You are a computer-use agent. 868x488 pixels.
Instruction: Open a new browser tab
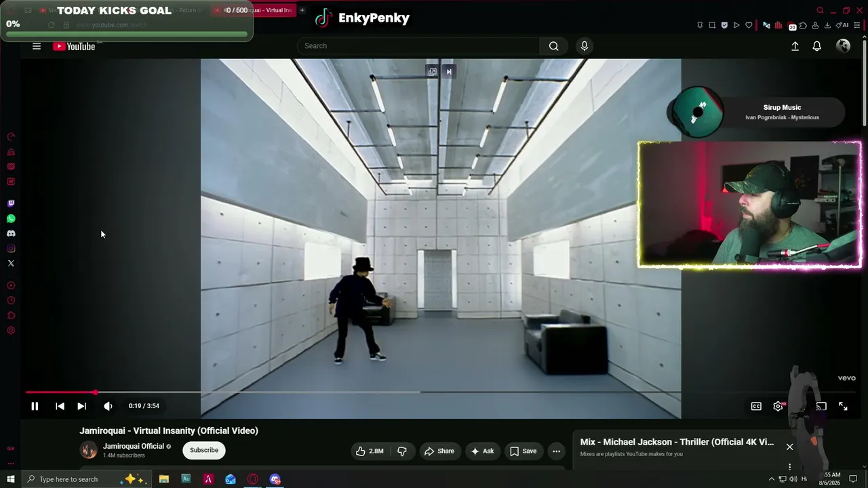[302, 10]
